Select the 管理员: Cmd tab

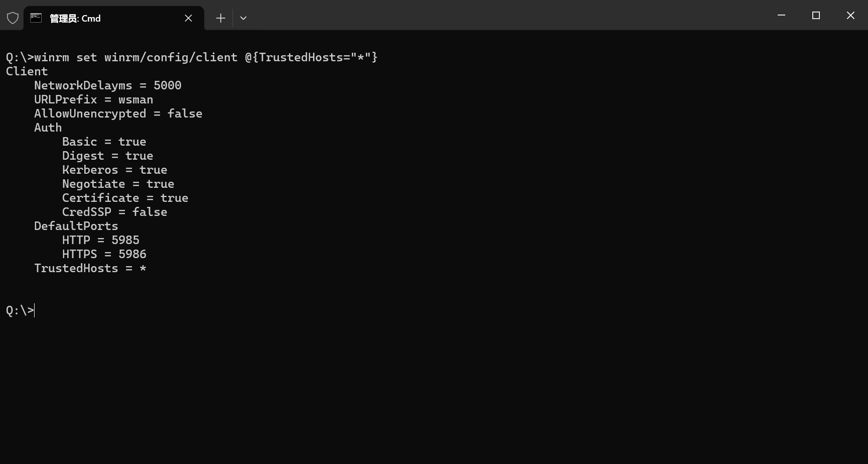(x=100, y=18)
